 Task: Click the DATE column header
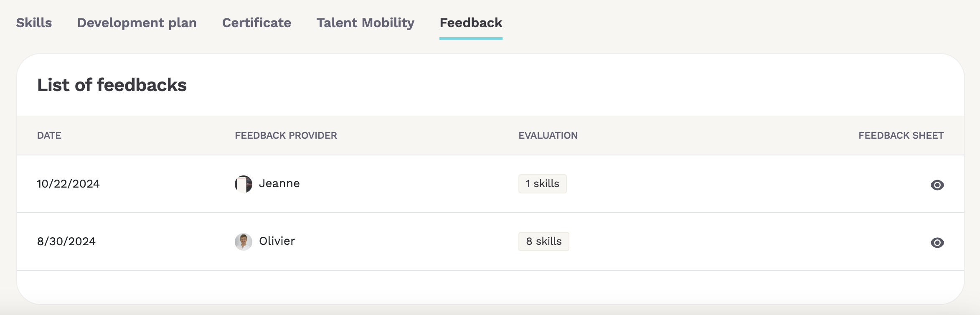coord(49,135)
